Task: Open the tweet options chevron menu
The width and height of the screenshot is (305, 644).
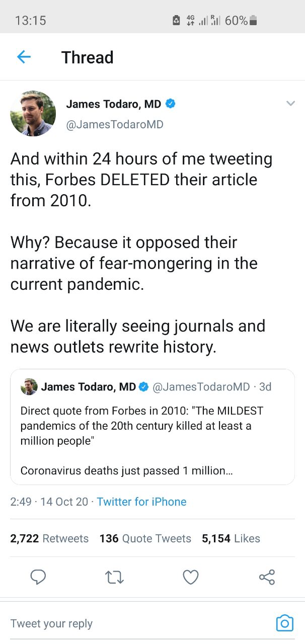Action: point(290,104)
